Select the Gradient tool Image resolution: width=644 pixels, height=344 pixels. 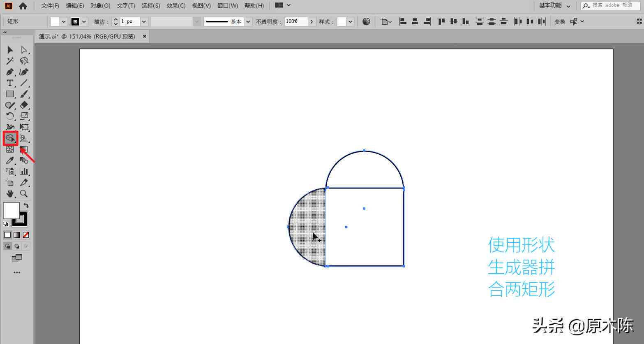click(24, 149)
